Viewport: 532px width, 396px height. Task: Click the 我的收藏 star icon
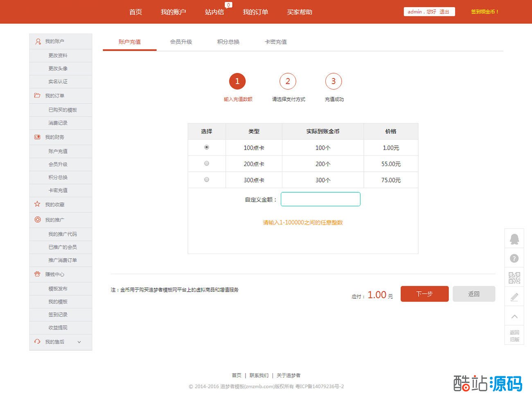click(x=37, y=204)
